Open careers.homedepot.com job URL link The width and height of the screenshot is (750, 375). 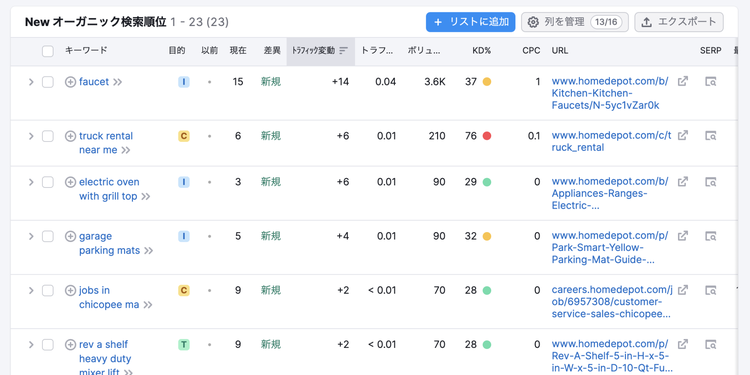(612, 302)
